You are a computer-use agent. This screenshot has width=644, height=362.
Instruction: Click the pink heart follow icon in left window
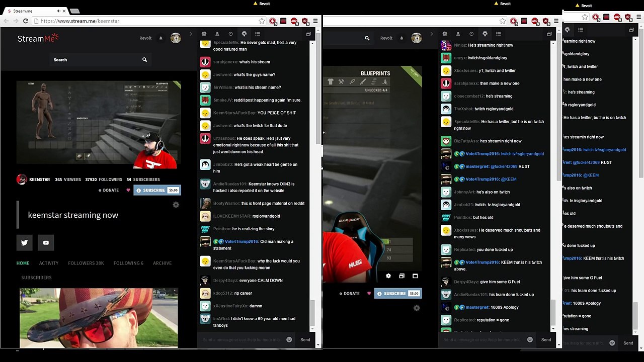click(x=128, y=191)
